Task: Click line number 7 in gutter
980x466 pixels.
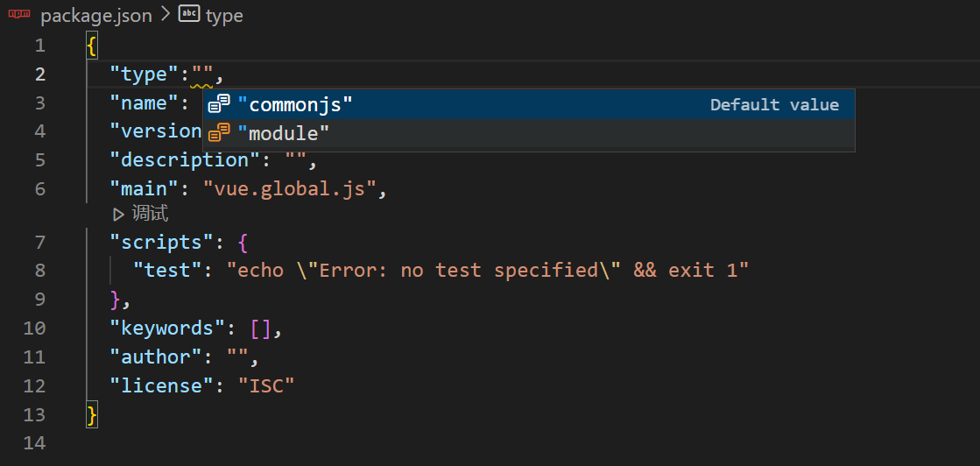Action: (40, 242)
